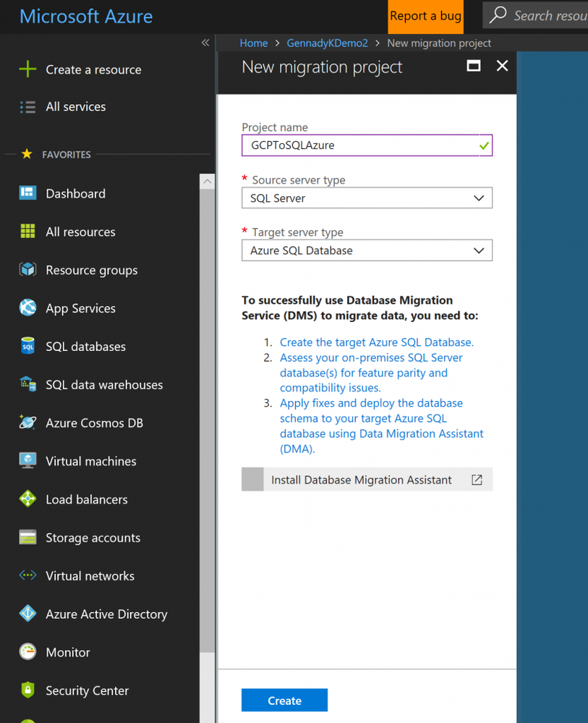Open the Target server type dropdown

point(367,250)
